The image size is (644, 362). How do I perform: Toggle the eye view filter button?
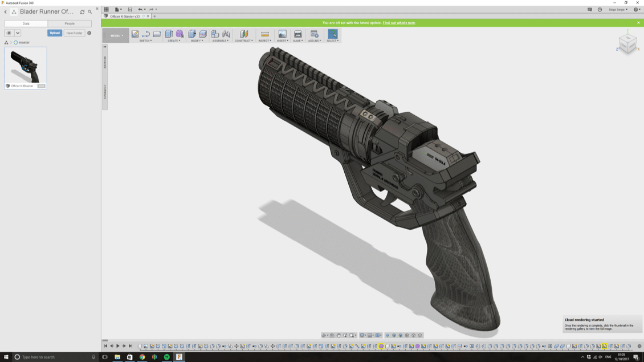pyautogui.click(x=9, y=33)
